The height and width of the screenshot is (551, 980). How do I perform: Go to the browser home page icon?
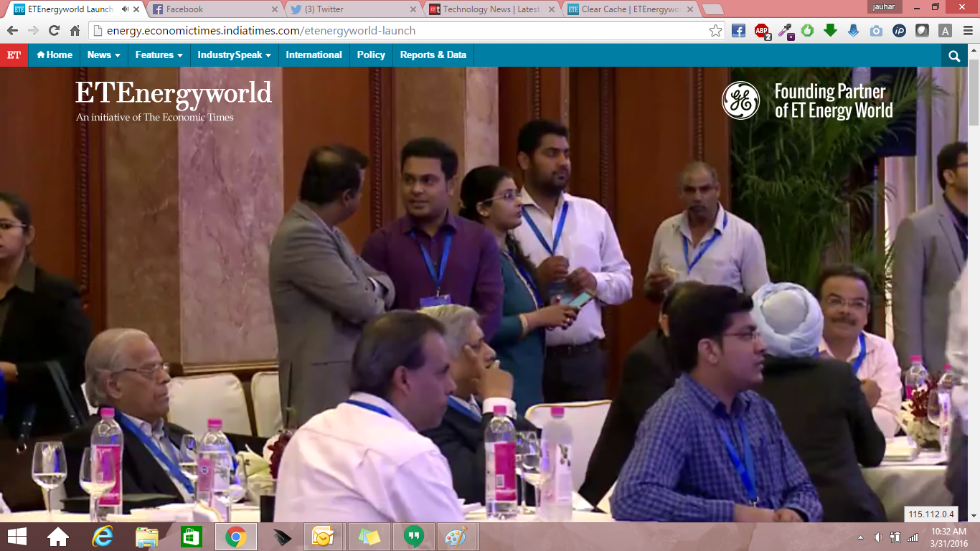coord(75,31)
